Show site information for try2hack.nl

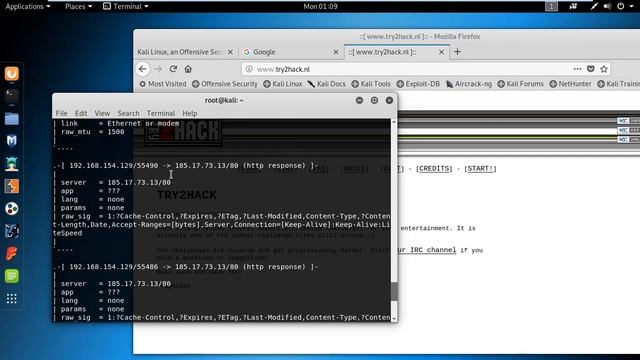click(x=249, y=69)
